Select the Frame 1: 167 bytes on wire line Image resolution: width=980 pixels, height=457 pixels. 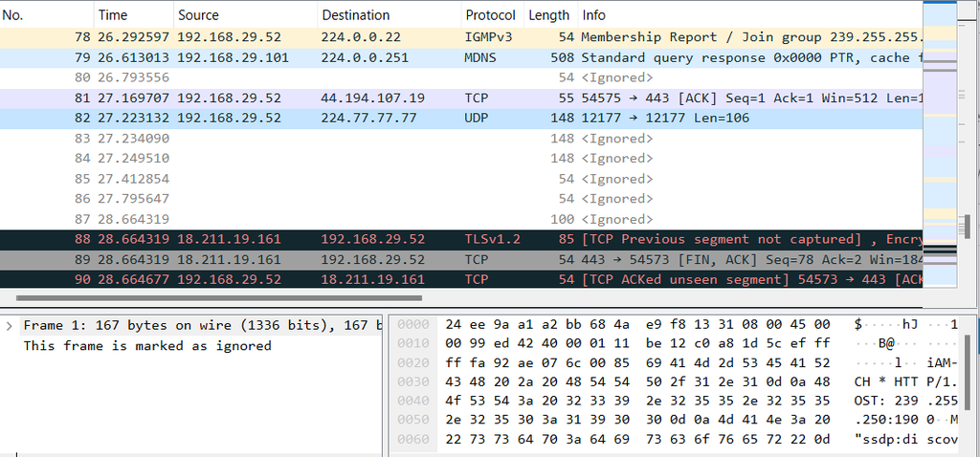pyautogui.click(x=201, y=325)
